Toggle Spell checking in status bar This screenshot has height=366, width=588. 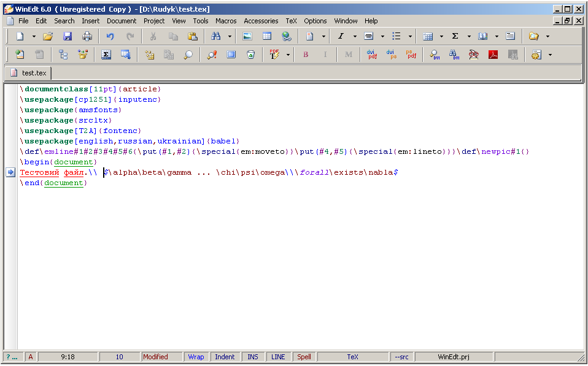pyautogui.click(x=304, y=357)
